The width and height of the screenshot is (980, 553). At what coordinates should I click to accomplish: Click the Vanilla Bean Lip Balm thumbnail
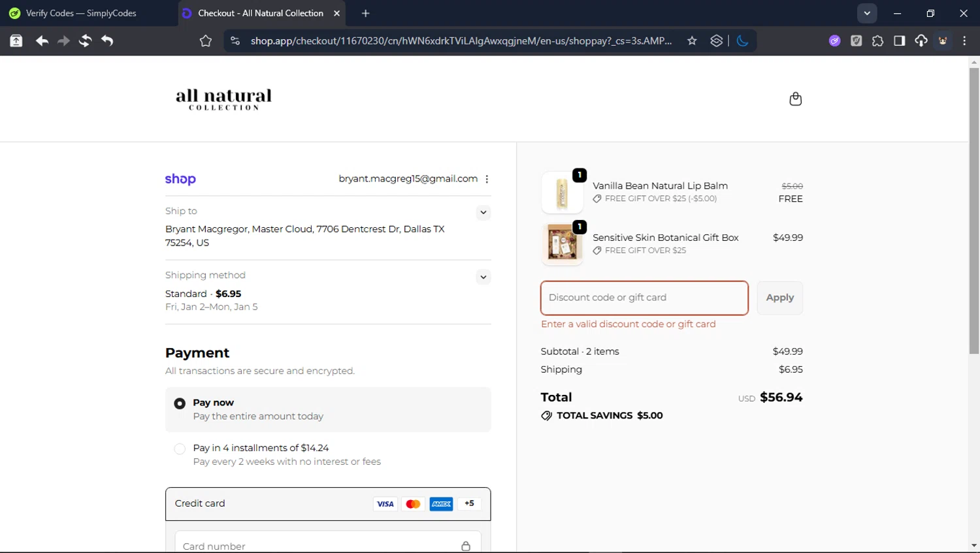point(562,193)
